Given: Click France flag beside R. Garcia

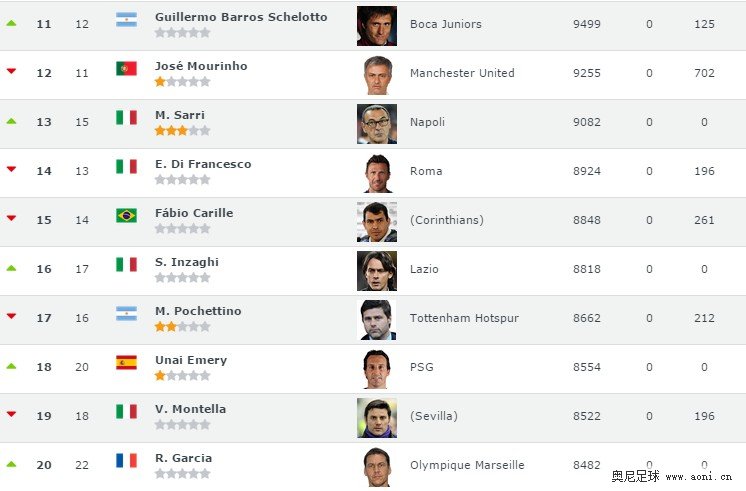Looking at the screenshot, I should coord(126,461).
